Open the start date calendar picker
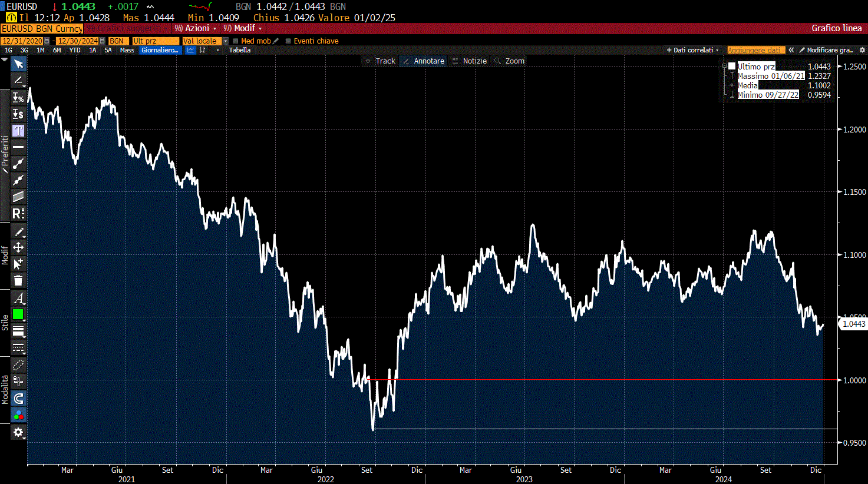The height and width of the screenshot is (484, 868). click(x=47, y=41)
